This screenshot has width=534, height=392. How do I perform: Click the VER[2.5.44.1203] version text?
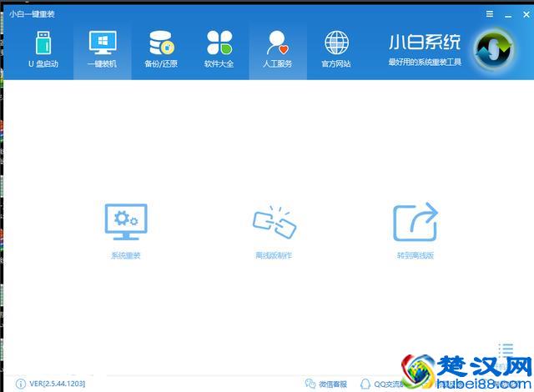pos(58,384)
